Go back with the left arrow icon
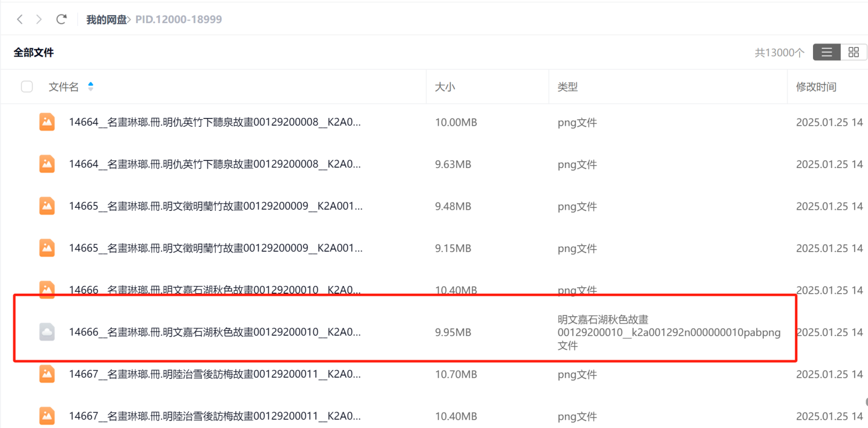The width and height of the screenshot is (868, 428). (x=20, y=20)
